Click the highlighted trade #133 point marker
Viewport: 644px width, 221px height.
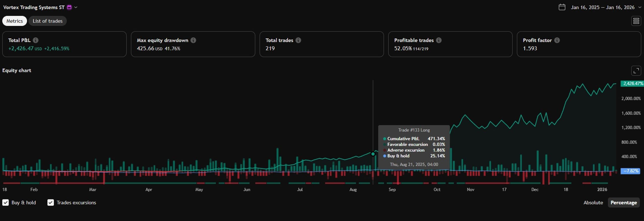point(373,154)
